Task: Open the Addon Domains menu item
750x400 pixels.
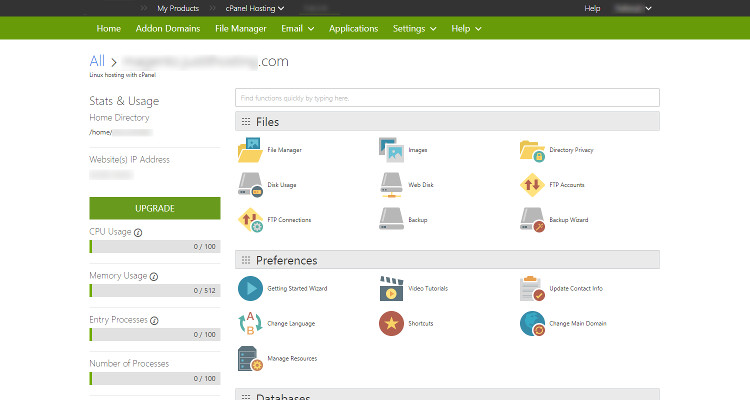Action: click(168, 29)
